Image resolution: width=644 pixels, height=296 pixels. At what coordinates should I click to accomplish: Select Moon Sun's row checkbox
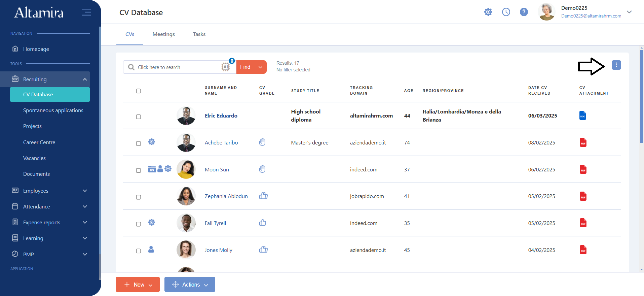pos(138,170)
